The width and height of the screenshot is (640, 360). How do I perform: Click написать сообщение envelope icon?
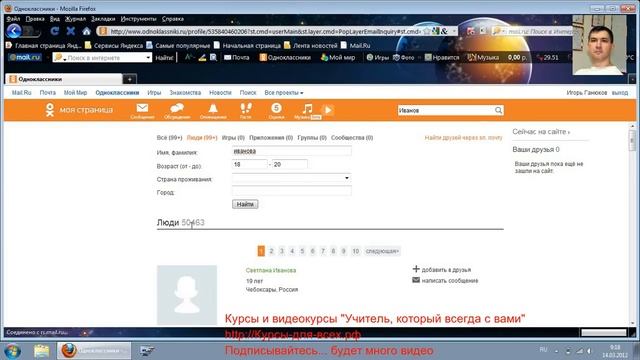(416, 280)
